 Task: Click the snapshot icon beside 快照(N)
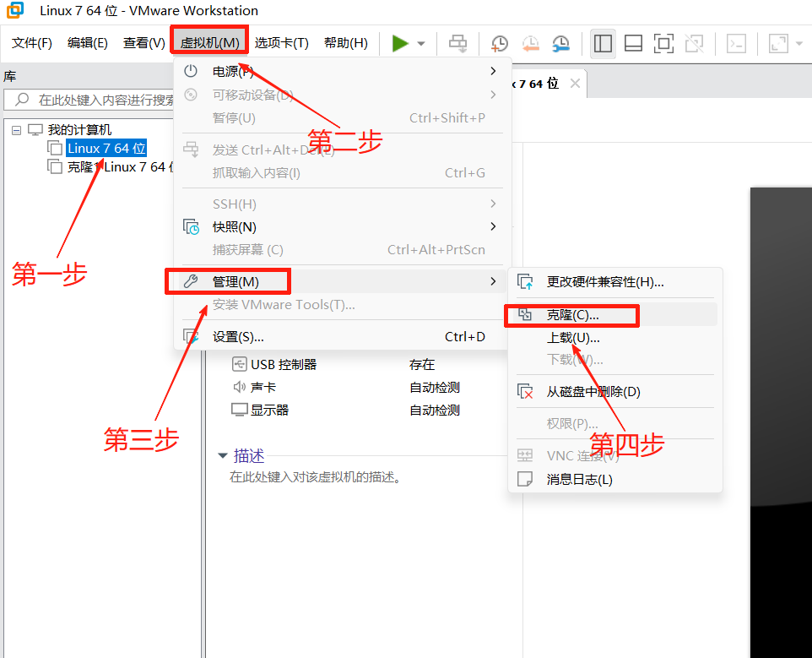tap(191, 227)
